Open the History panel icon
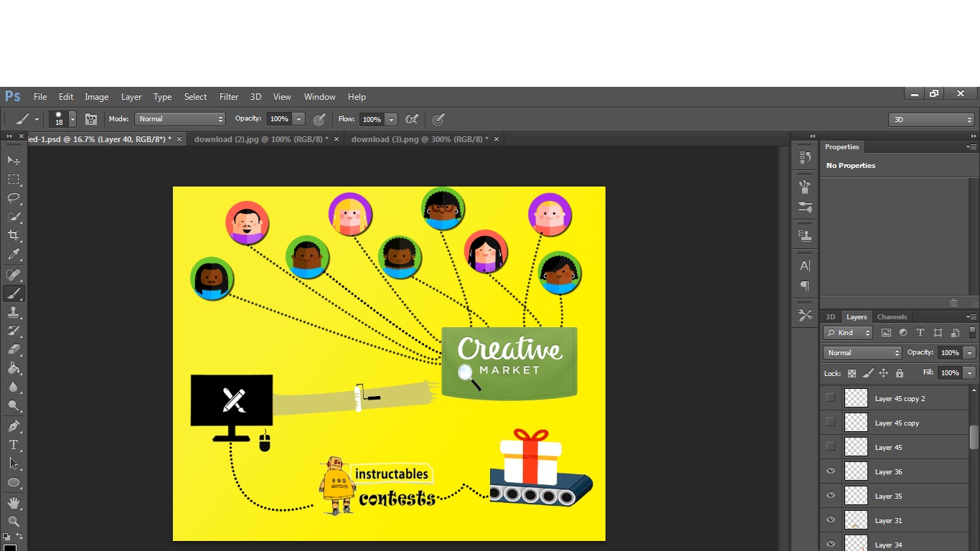 805,157
